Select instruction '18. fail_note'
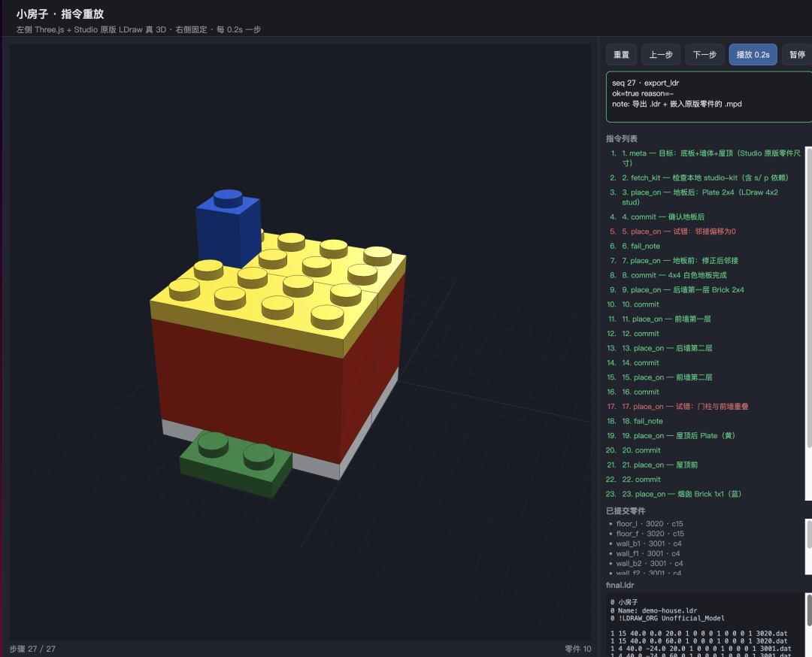Image resolution: width=812 pixels, height=657 pixels. click(x=642, y=421)
